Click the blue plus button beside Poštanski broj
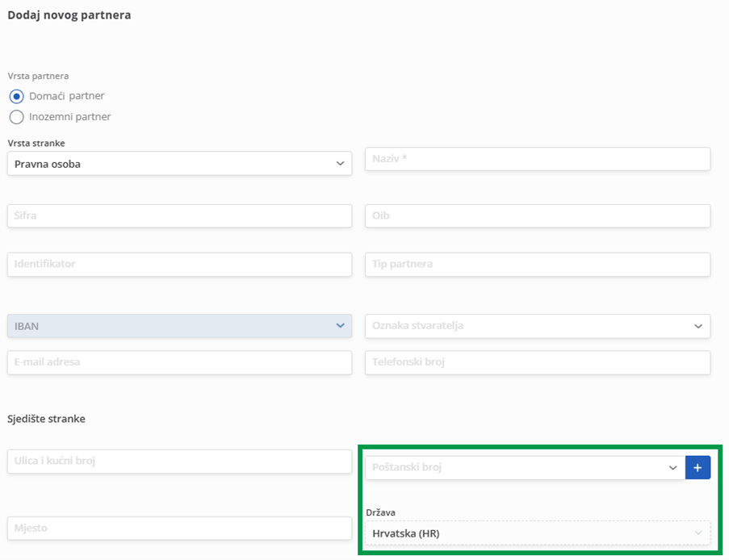 point(698,468)
